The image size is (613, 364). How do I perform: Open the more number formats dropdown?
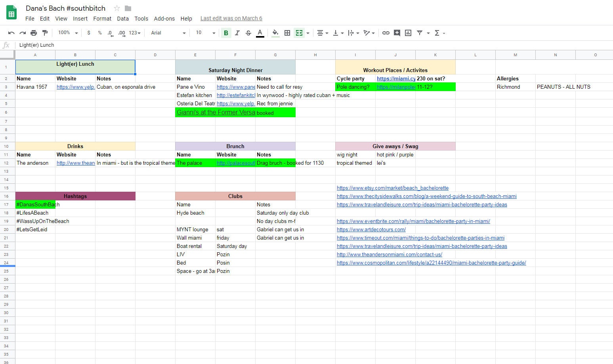[x=135, y=33]
